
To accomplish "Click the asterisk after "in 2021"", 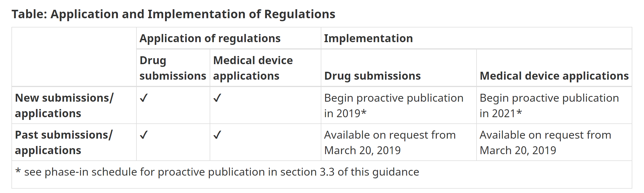I will 519,112.
